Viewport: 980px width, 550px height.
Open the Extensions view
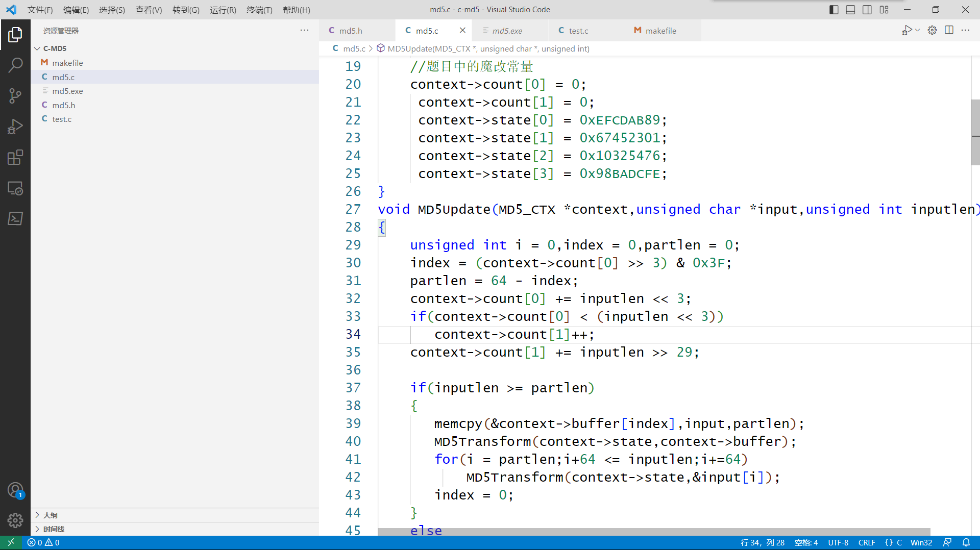[15, 157]
